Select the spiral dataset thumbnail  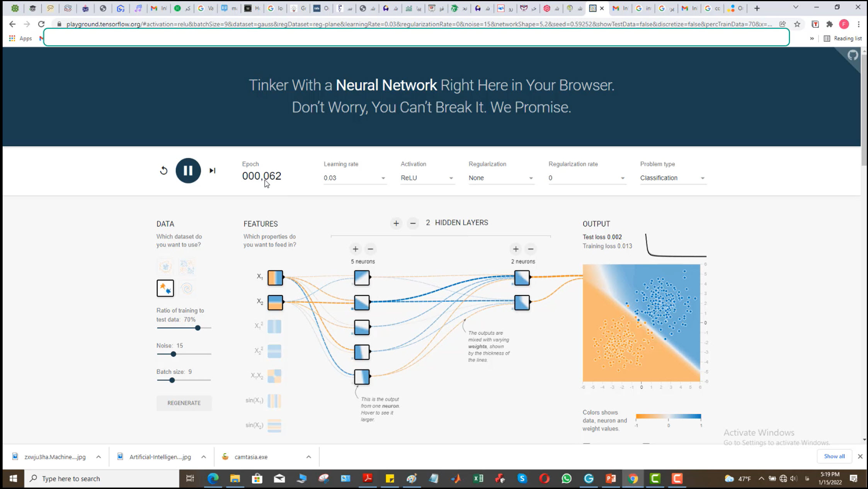pos(187,288)
